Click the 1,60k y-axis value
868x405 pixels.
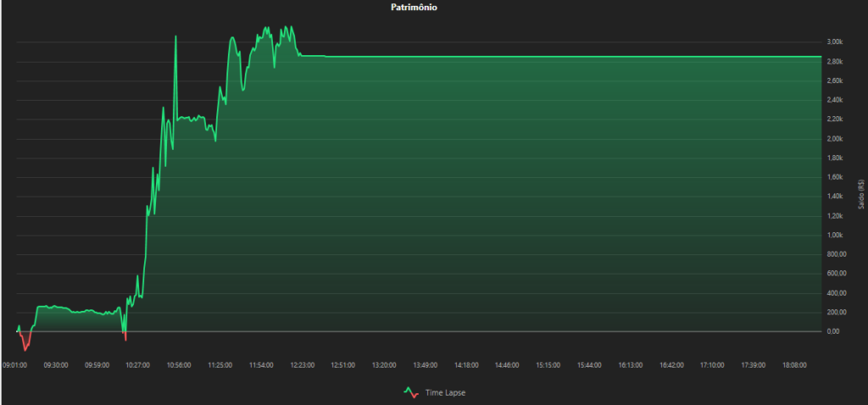tap(835, 177)
